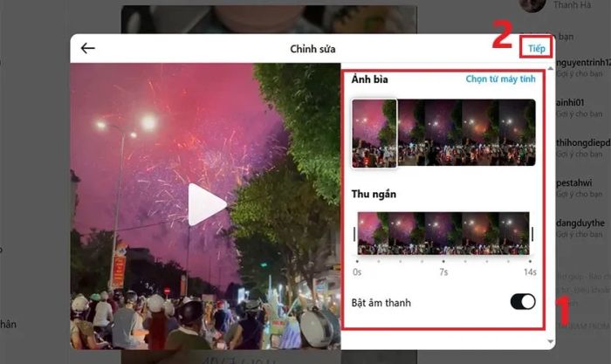
Task: Select the first highlighted cover thumbnail
Action: coord(374,133)
